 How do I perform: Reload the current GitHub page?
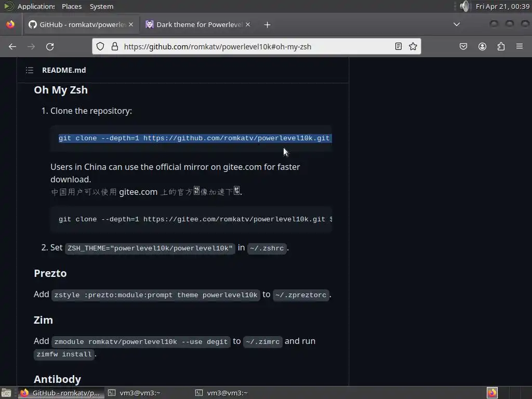[50, 46]
